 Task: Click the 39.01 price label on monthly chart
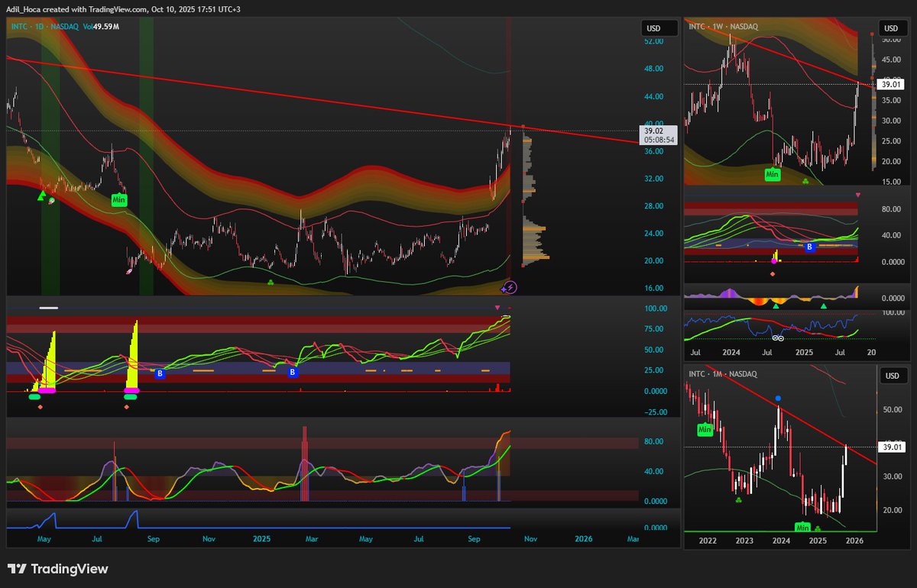coord(892,446)
